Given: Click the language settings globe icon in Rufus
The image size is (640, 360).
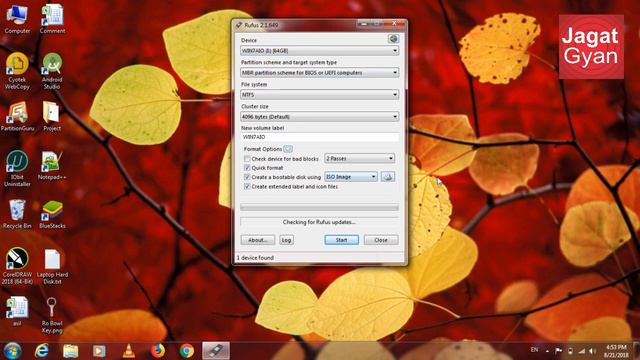Looking at the screenshot, I should pos(393,39).
